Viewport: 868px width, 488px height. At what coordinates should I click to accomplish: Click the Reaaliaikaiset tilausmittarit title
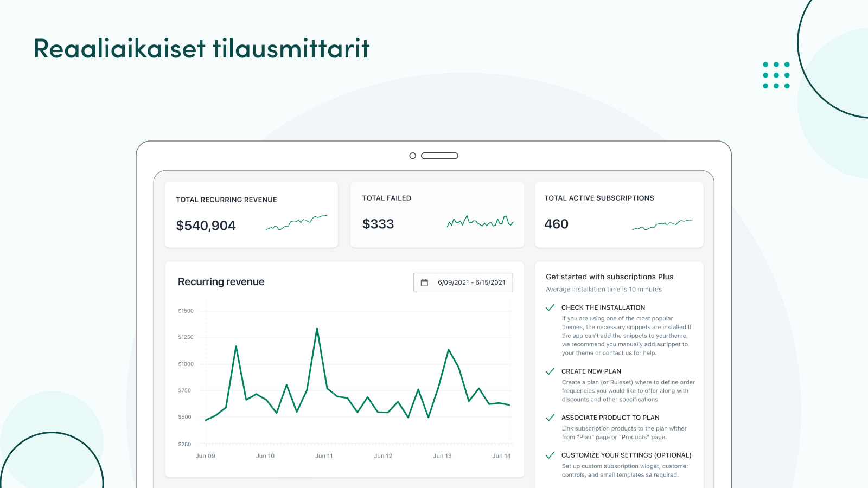(202, 48)
